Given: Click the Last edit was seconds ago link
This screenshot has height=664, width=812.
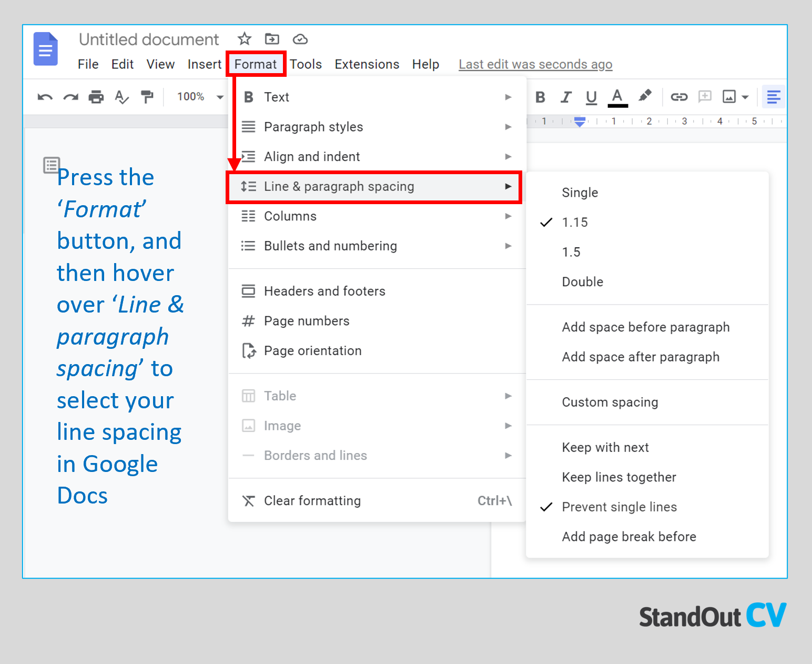Looking at the screenshot, I should [x=535, y=64].
